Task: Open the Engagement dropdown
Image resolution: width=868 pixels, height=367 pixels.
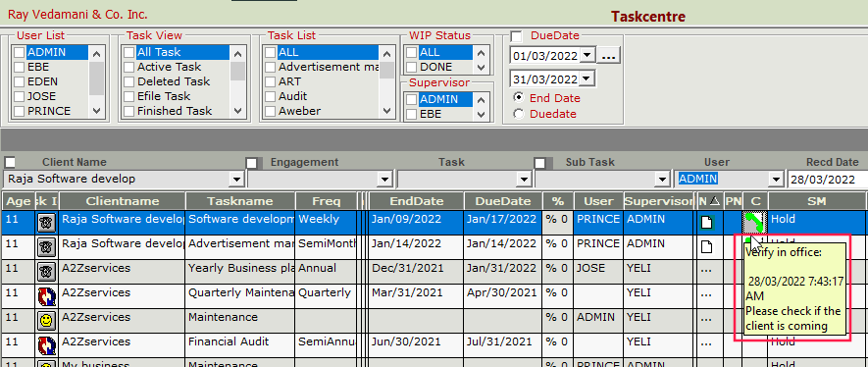Action: pyautogui.click(x=384, y=180)
